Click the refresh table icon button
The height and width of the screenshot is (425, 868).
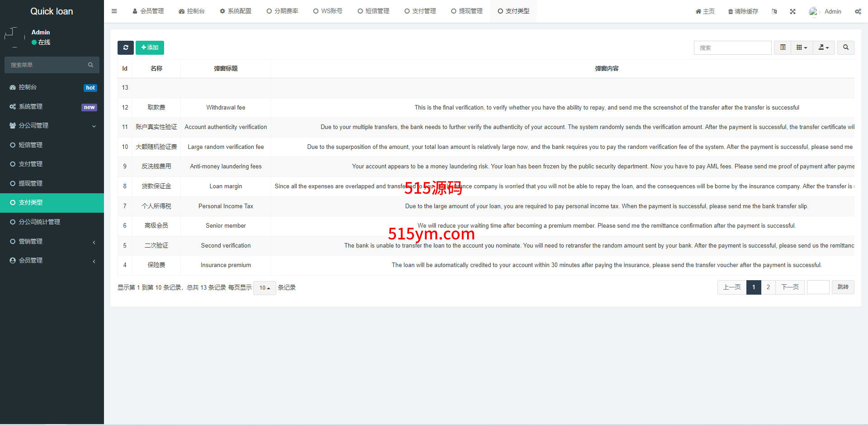click(126, 48)
